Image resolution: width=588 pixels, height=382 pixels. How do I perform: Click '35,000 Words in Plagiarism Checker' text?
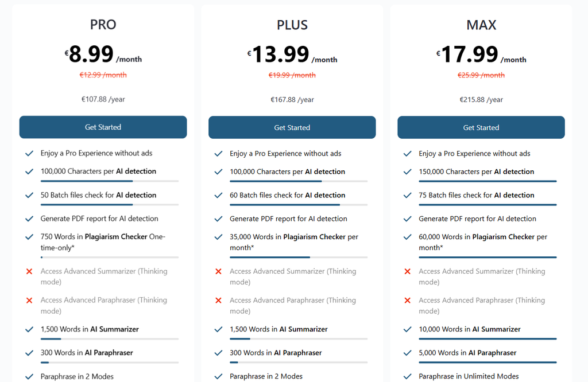pyautogui.click(x=294, y=242)
